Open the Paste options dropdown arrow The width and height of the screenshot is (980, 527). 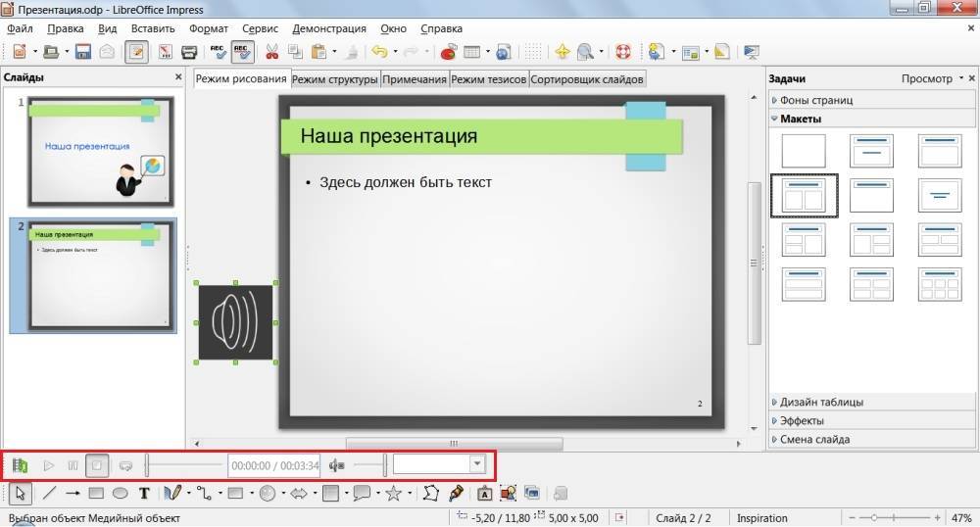[x=334, y=52]
